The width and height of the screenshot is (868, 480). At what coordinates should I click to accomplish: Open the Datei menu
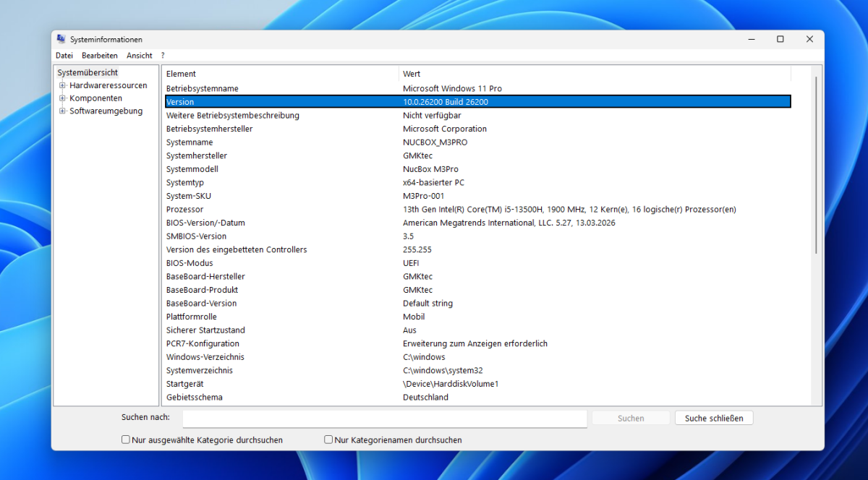[64, 55]
